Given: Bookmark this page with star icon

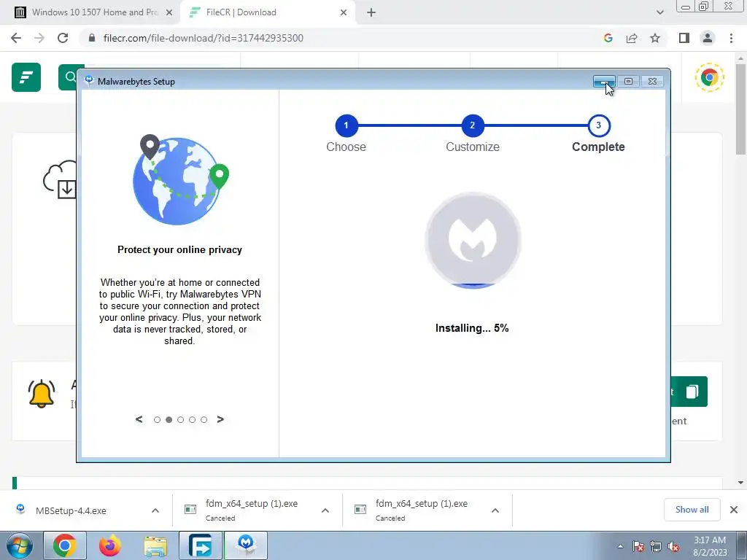Looking at the screenshot, I should (655, 38).
